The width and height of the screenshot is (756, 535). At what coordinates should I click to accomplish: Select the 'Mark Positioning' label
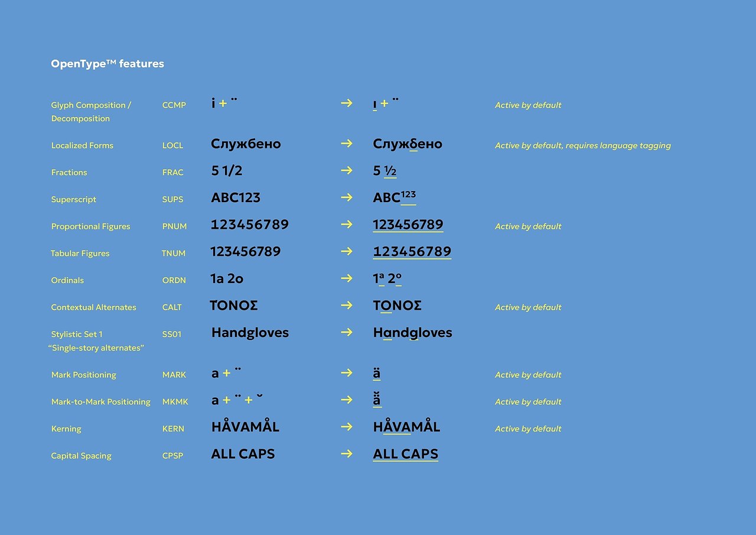pos(84,375)
